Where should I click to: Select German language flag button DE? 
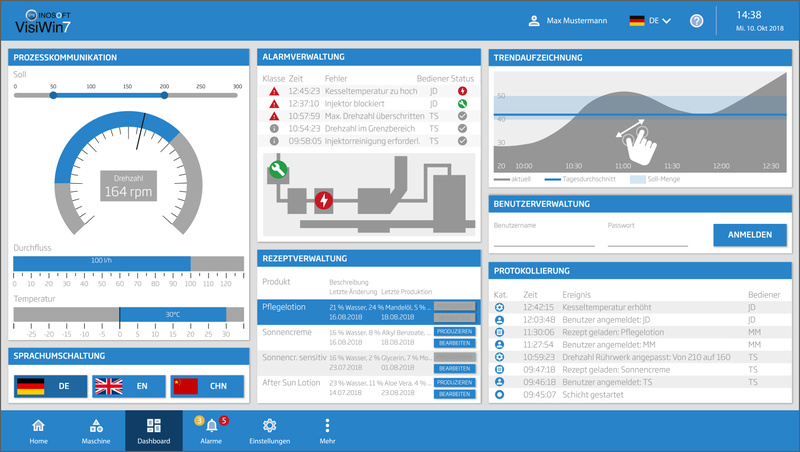[49, 385]
